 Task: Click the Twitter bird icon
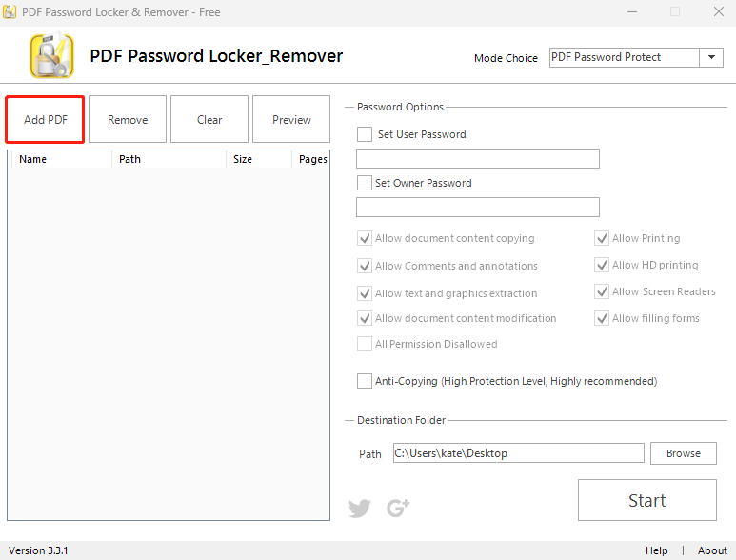(360, 508)
